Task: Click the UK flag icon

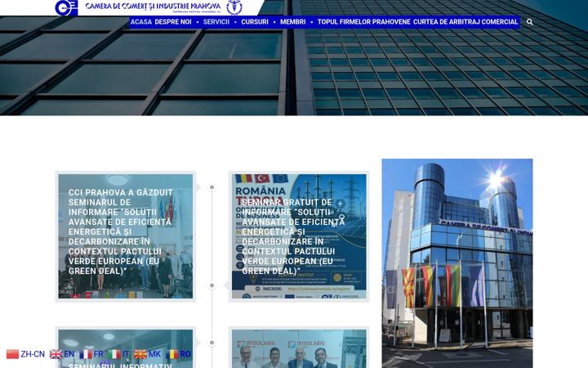Action: [56, 354]
